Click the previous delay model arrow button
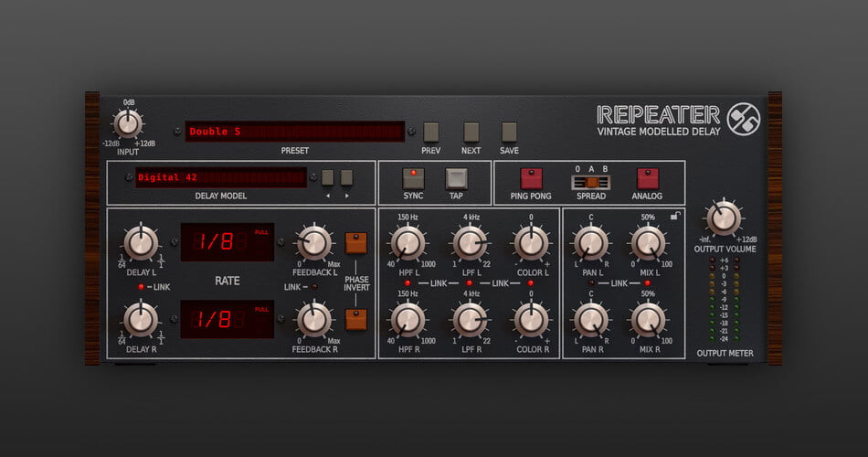The height and width of the screenshot is (457, 868). 327,177
